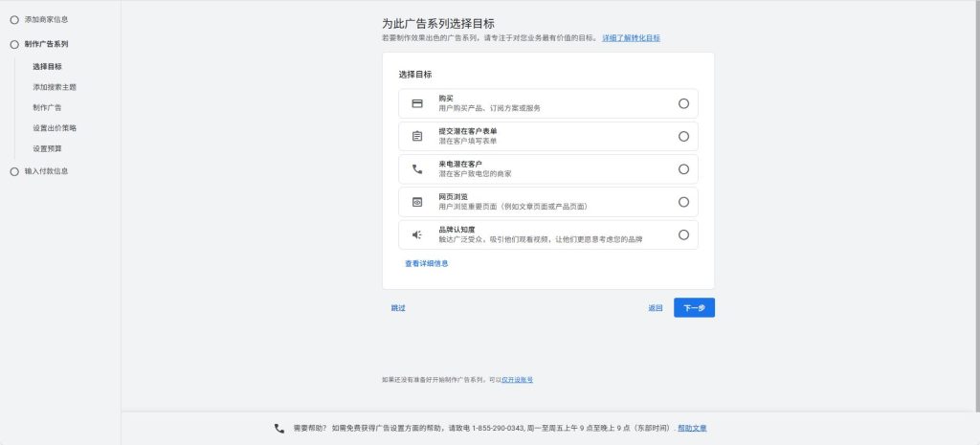980x445 pixels.
Task: Click the circle step icon beside 添加商家信息
Action: (x=14, y=20)
